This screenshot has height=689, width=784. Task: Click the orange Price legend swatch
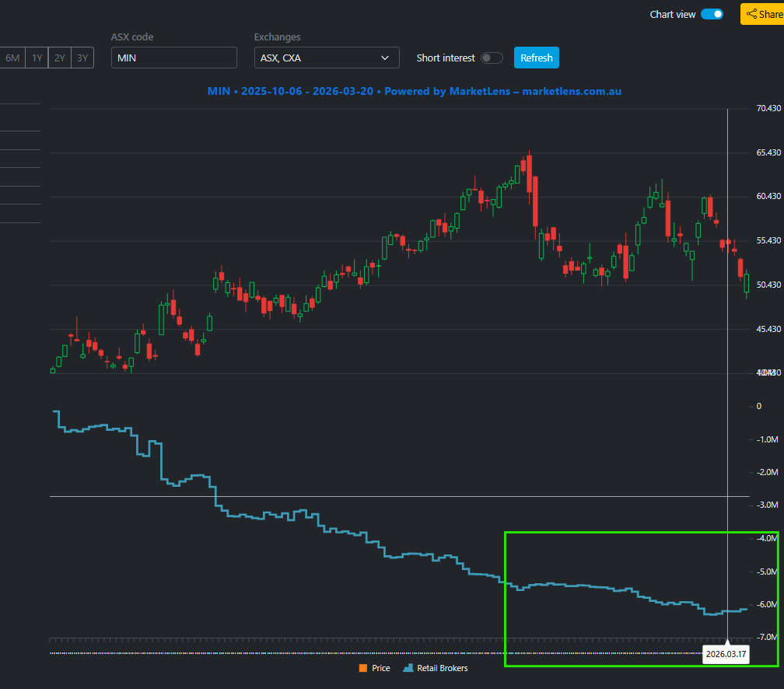pos(363,668)
